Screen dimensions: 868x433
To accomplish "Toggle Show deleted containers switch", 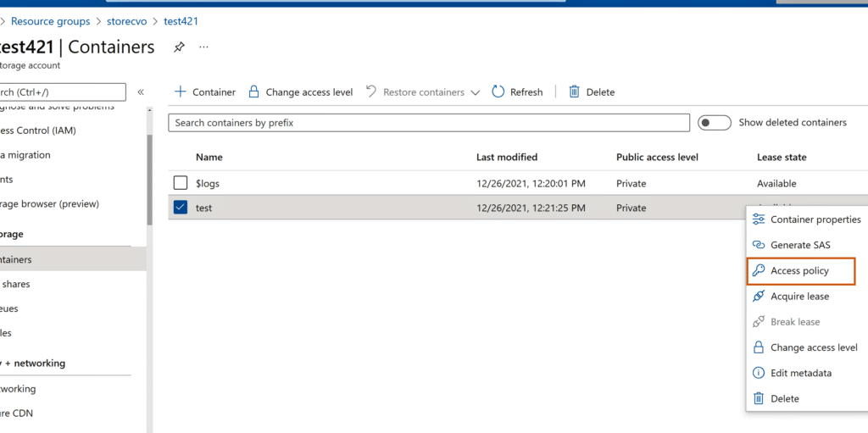I will (714, 122).
